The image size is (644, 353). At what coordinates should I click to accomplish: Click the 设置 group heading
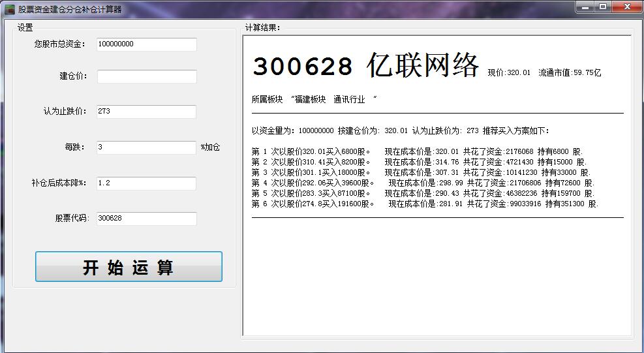(x=25, y=28)
